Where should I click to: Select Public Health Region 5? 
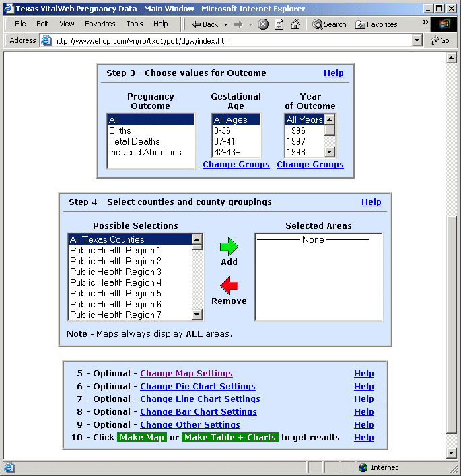[x=130, y=294]
